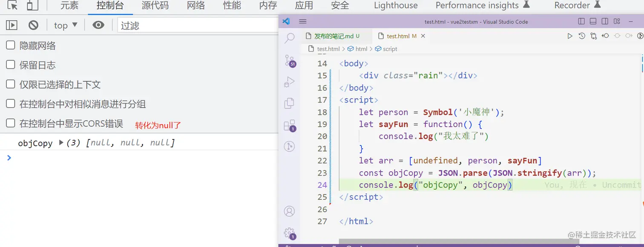Switch to the 网络 tab
This screenshot has height=247, width=644.
[196, 6]
